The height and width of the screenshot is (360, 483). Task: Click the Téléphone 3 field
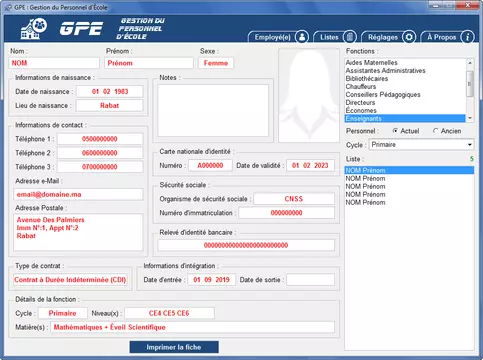coord(100,167)
